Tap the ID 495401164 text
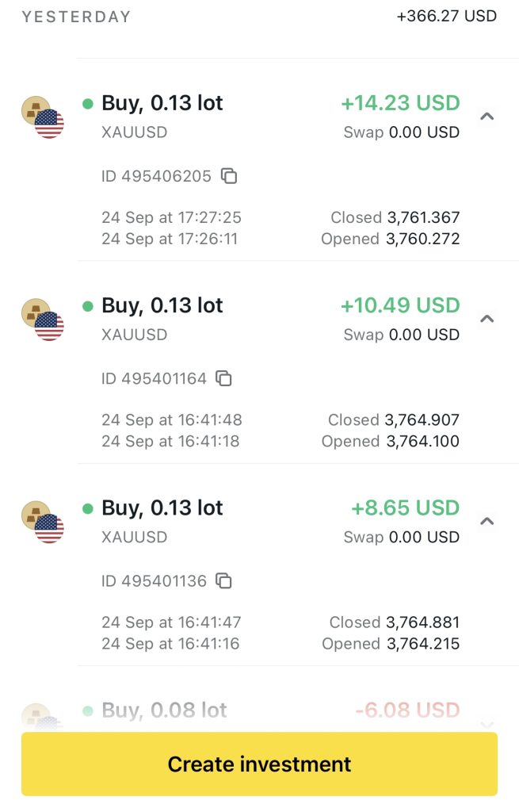519x812 pixels. coord(154,379)
